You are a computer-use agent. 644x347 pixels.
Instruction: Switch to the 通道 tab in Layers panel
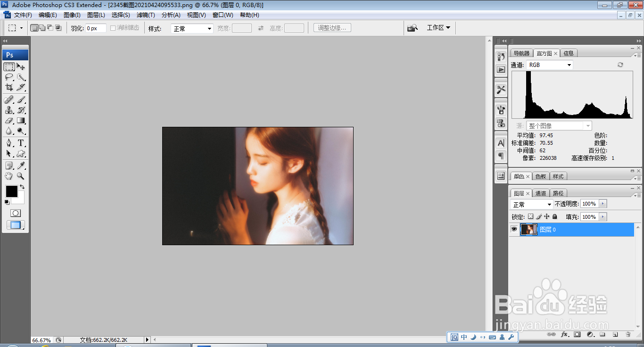click(541, 193)
